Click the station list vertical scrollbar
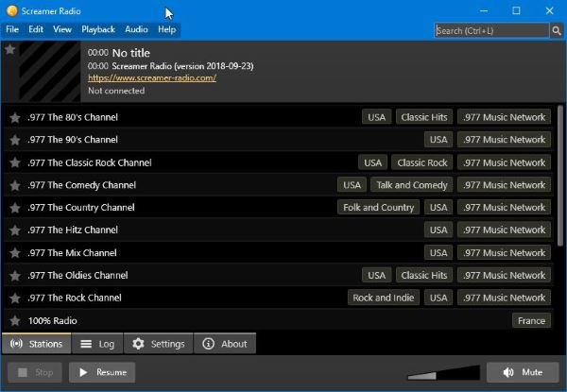This screenshot has height=392, width=567. 560,176
